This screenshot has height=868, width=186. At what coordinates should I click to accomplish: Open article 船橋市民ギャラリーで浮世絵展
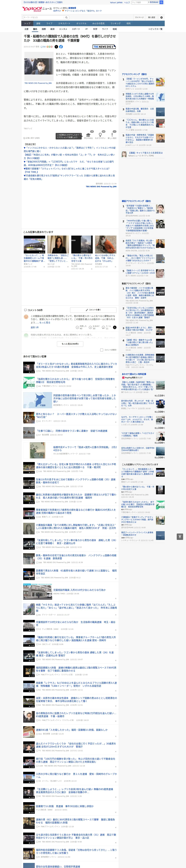85,449
